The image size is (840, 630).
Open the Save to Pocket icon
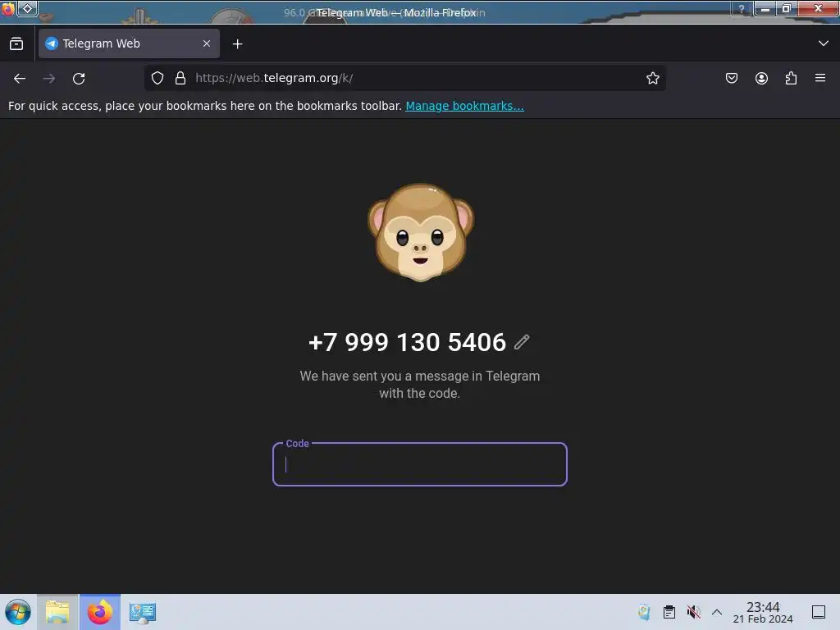(731, 78)
